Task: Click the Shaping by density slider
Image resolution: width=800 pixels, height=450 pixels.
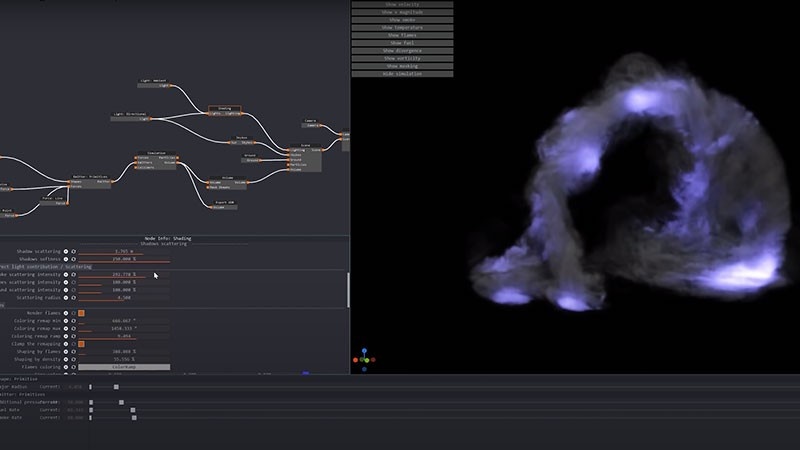Action: (124, 359)
